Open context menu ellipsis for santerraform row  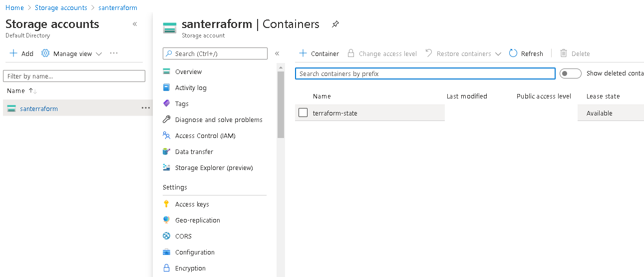[146, 108]
